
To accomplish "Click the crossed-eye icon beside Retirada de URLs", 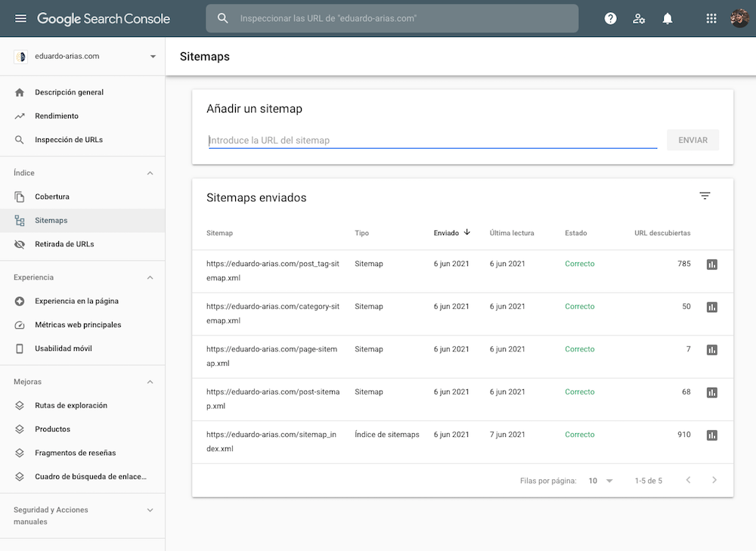I will pos(20,244).
